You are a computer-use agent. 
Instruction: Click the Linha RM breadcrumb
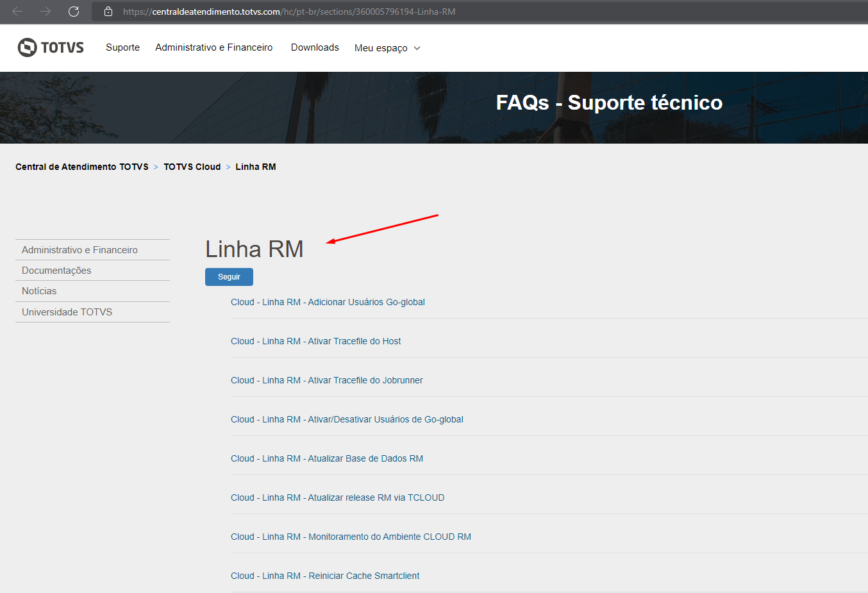(256, 167)
